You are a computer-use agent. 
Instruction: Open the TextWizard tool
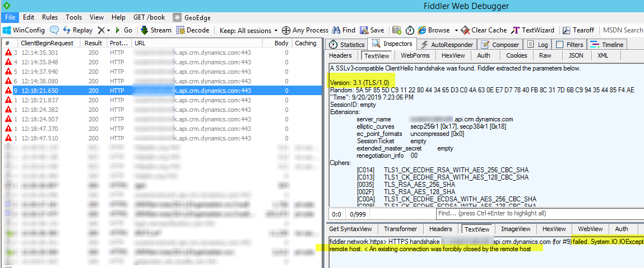[x=532, y=30]
